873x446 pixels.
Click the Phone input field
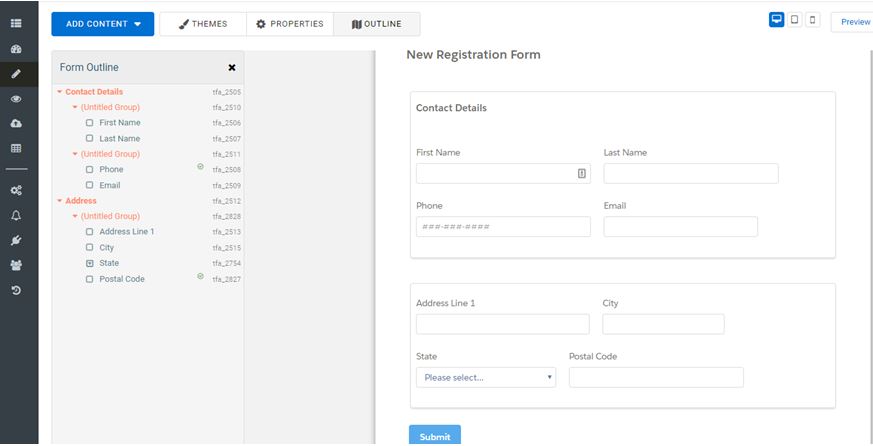(503, 227)
